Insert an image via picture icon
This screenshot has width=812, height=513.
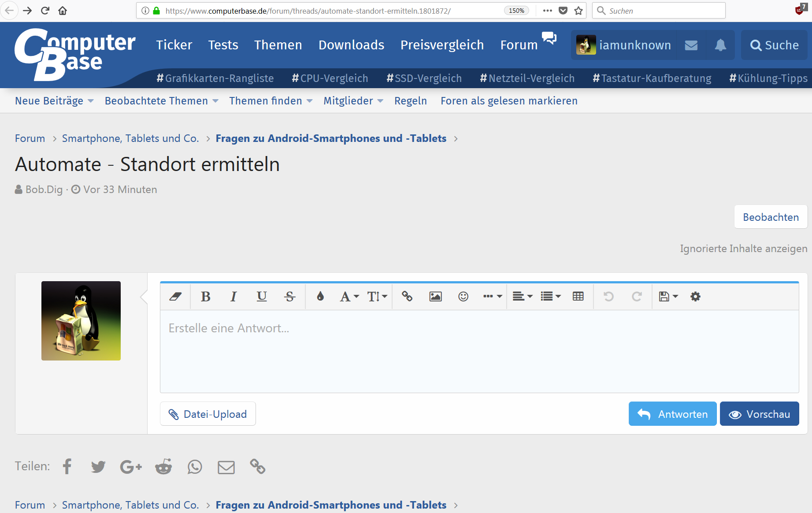pos(435,297)
